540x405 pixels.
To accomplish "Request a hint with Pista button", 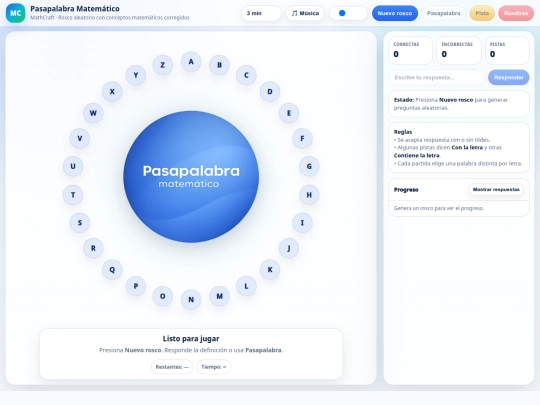I will pyautogui.click(x=482, y=13).
